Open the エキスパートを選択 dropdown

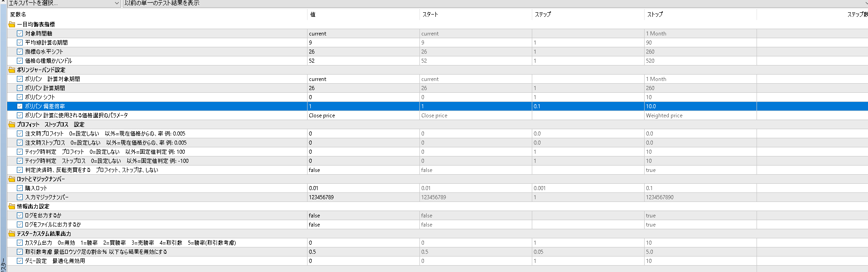[x=64, y=3]
